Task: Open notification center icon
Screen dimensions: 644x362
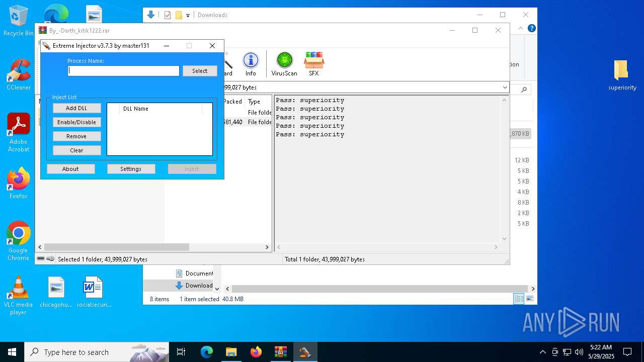Action: 627,352
